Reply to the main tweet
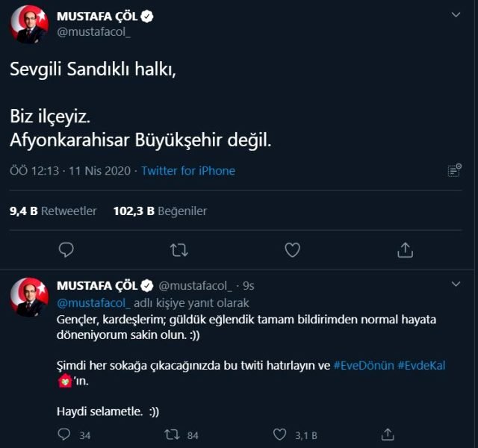The image size is (478, 448). 66,249
